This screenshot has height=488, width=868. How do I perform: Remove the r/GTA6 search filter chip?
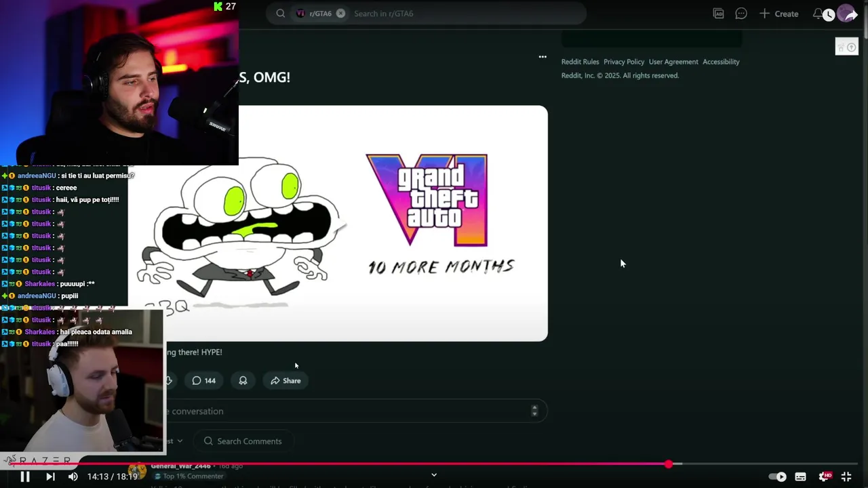340,14
